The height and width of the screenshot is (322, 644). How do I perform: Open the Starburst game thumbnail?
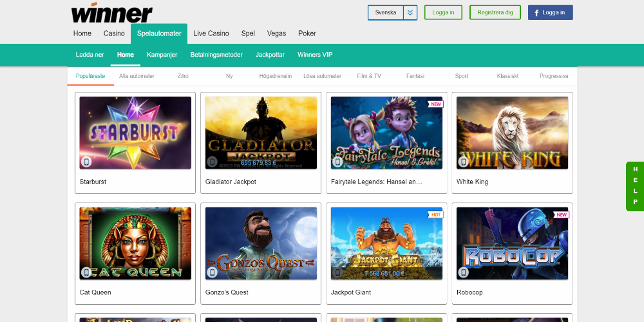point(135,133)
